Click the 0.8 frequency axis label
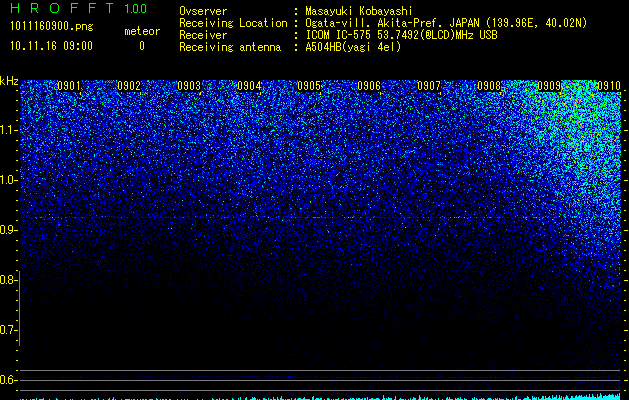 click(x=8, y=280)
